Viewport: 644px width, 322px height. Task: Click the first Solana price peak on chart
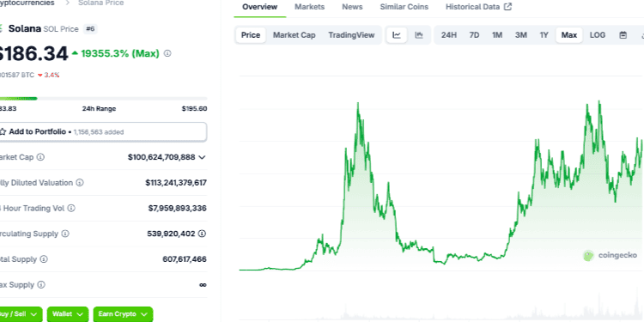(358, 104)
